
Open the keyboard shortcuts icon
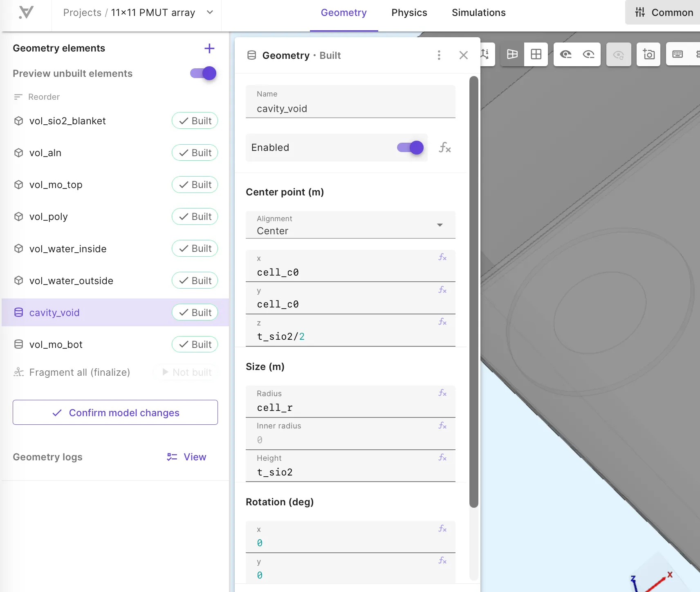(678, 54)
